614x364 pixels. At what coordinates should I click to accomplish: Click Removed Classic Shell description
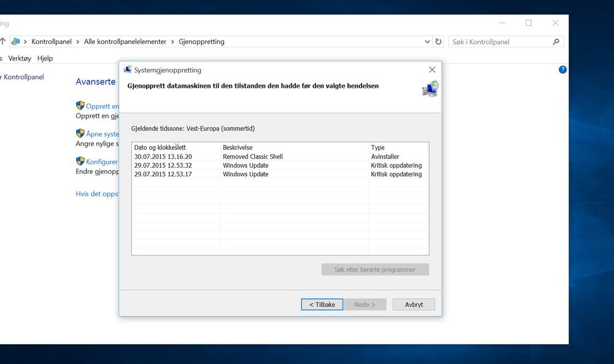click(x=252, y=157)
